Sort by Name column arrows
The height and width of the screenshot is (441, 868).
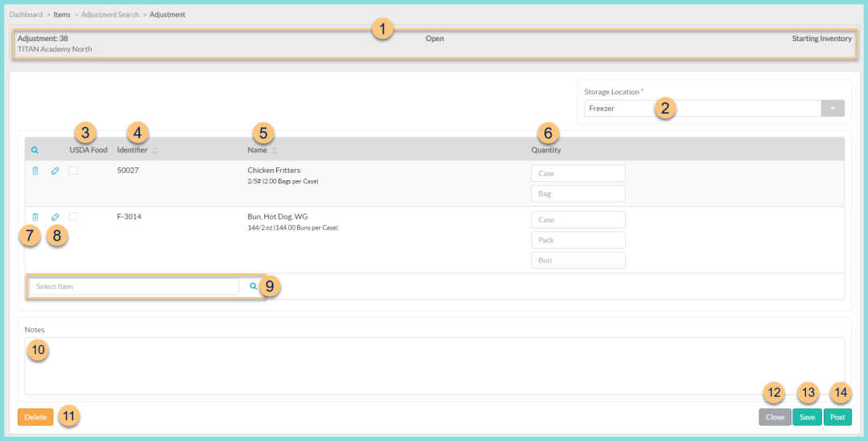(274, 150)
